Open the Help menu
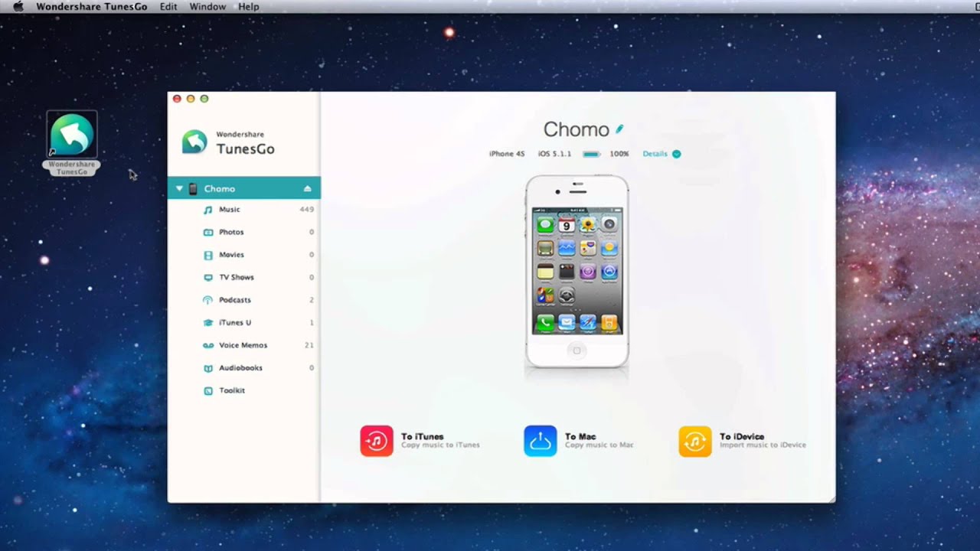Viewport: 980px width, 551px height. click(249, 6)
